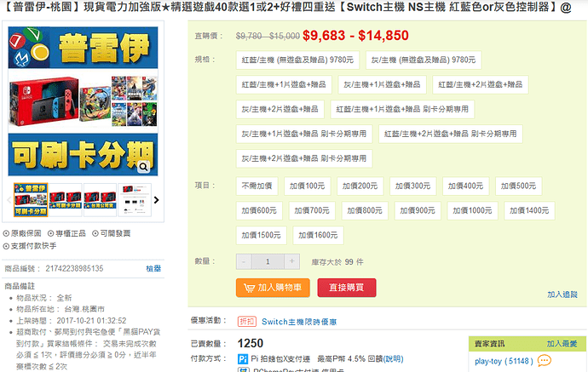Choose 紅藍/主機+1片遊戲+贈品 option

tap(284, 84)
